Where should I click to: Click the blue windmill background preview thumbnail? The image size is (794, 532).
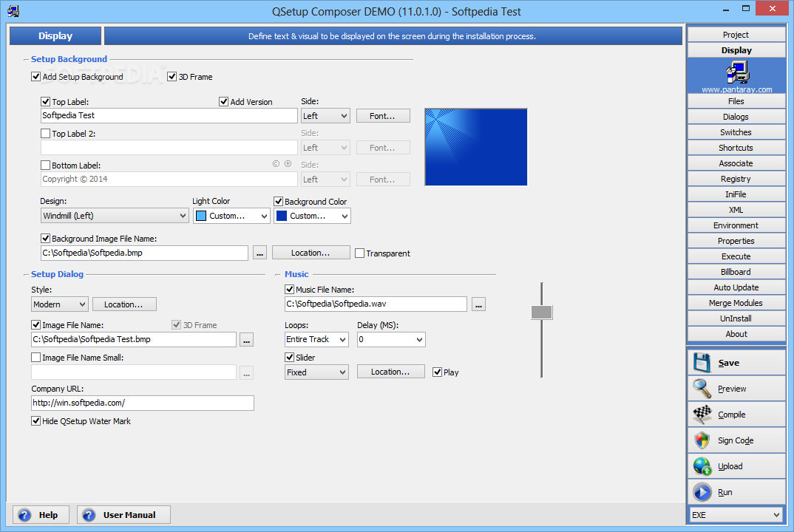point(476,147)
